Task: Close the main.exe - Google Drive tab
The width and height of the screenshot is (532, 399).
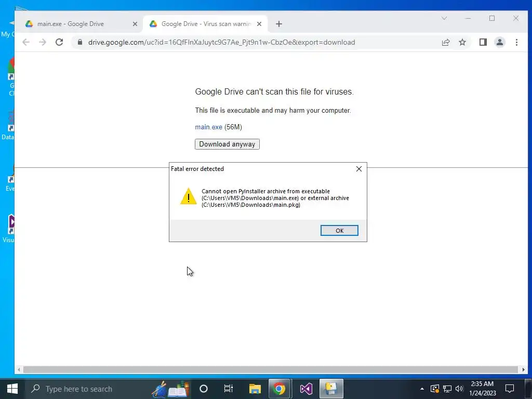Action: pos(135,24)
